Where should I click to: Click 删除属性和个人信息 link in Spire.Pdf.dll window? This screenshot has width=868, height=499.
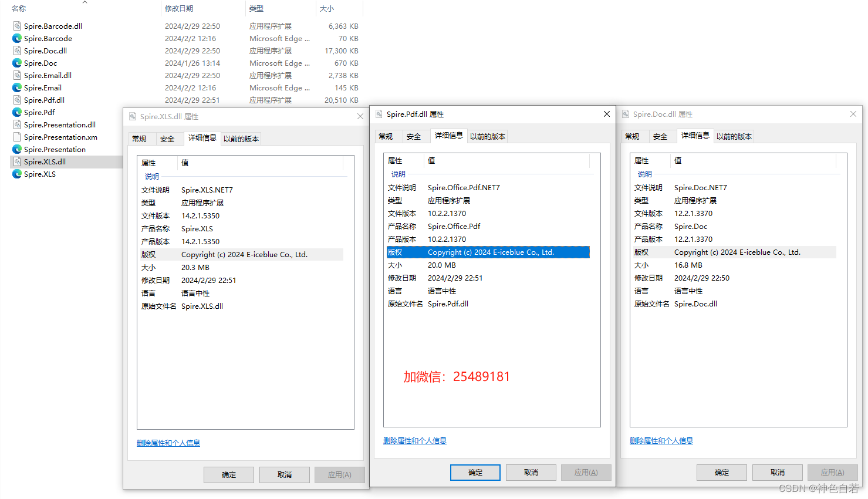coord(415,441)
